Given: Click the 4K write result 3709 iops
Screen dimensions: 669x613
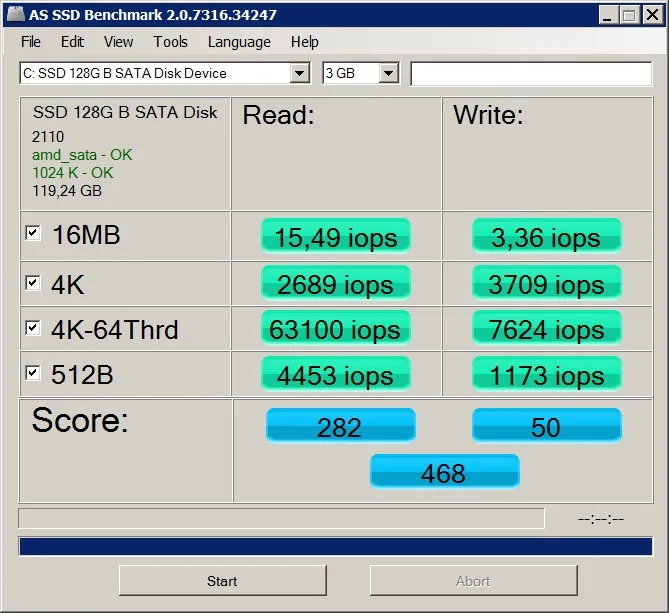Looking at the screenshot, I should [x=547, y=283].
